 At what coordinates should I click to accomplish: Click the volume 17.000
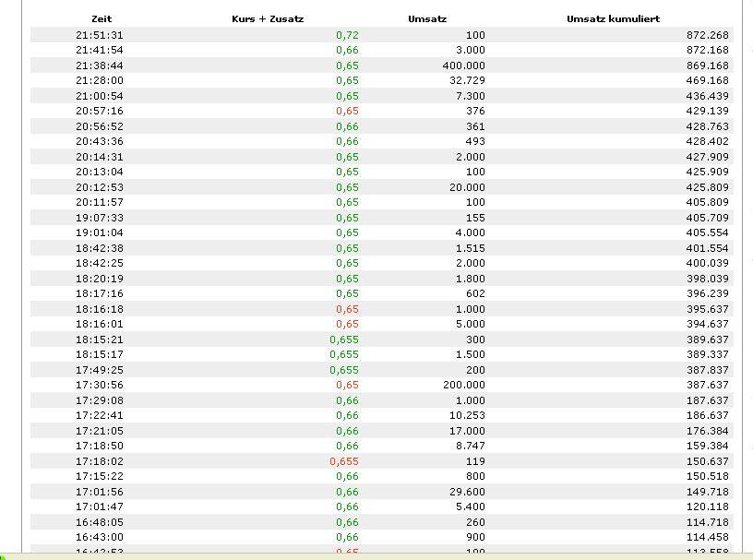tap(467, 431)
